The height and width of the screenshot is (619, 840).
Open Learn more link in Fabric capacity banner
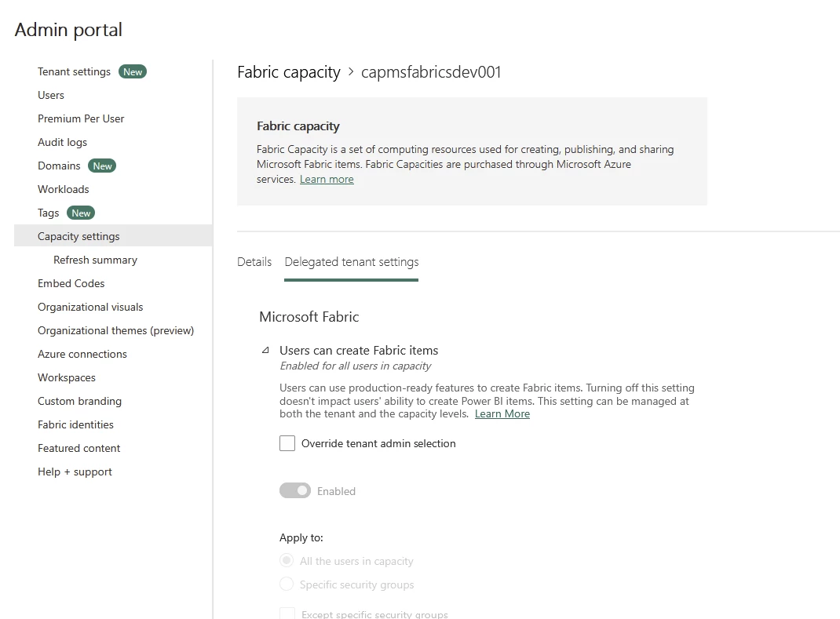pos(327,179)
